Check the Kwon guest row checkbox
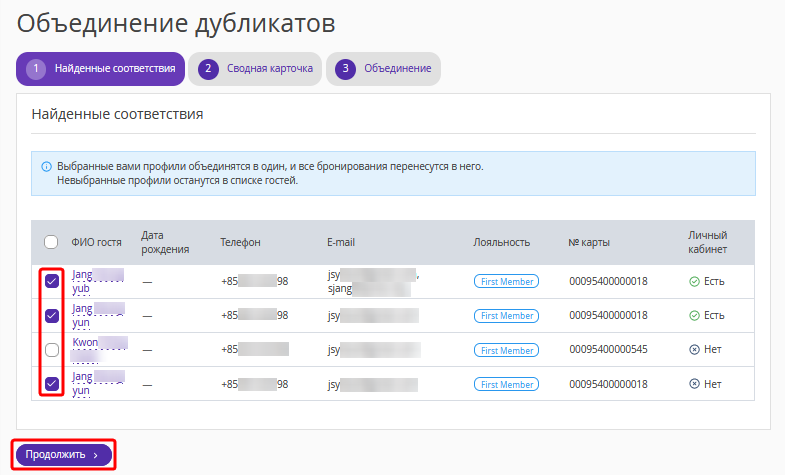Viewport: 785px width, 475px height. point(51,350)
